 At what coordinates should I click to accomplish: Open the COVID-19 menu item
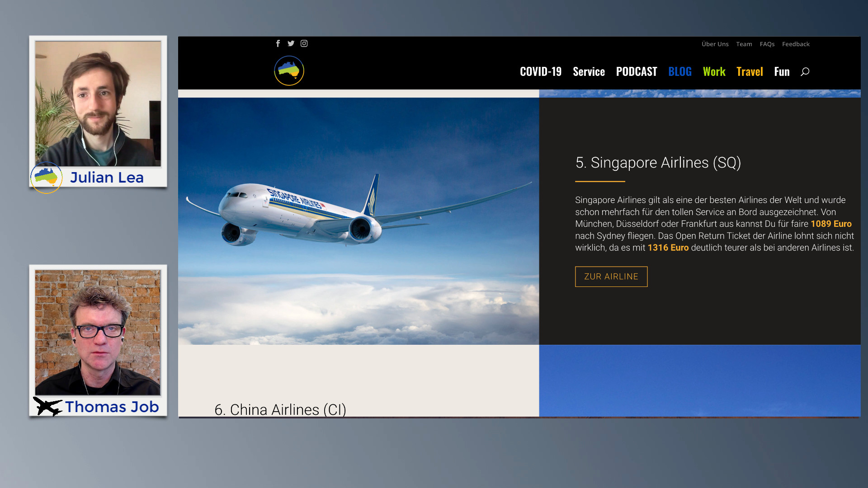click(x=541, y=71)
